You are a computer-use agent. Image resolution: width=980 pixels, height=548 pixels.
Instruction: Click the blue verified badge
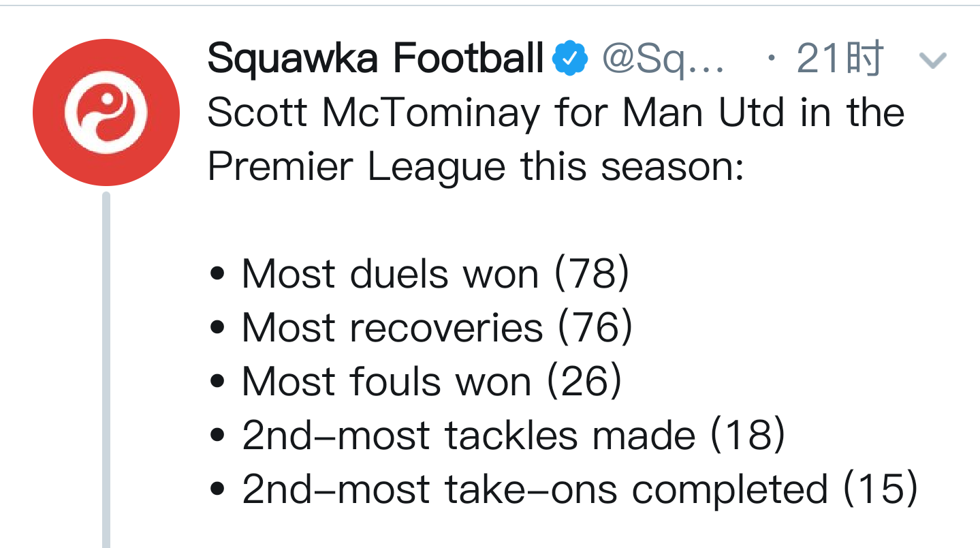[570, 59]
